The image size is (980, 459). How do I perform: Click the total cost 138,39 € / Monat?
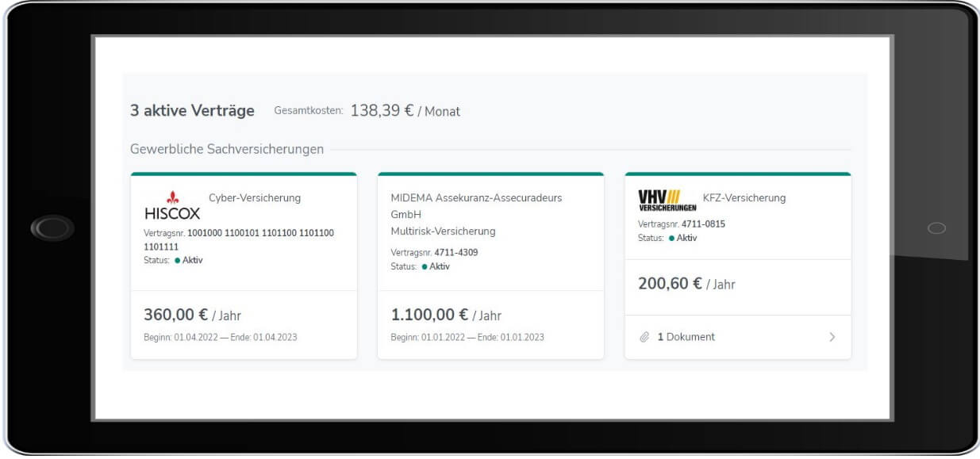405,111
